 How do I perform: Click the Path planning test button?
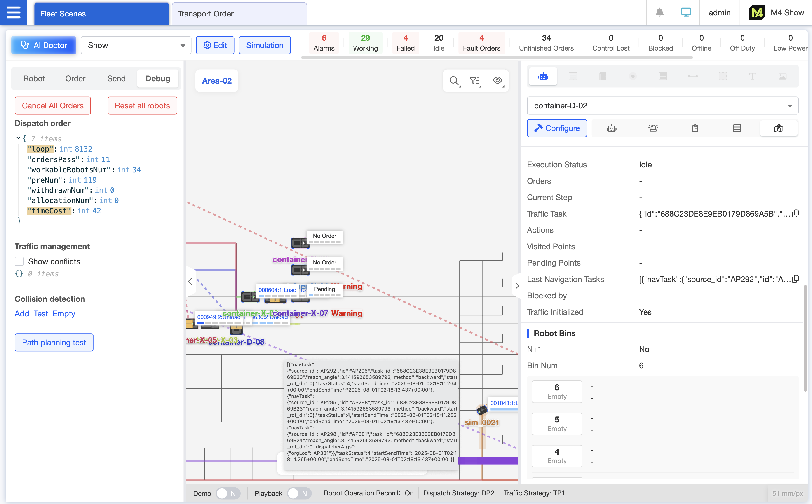[x=54, y=343]
